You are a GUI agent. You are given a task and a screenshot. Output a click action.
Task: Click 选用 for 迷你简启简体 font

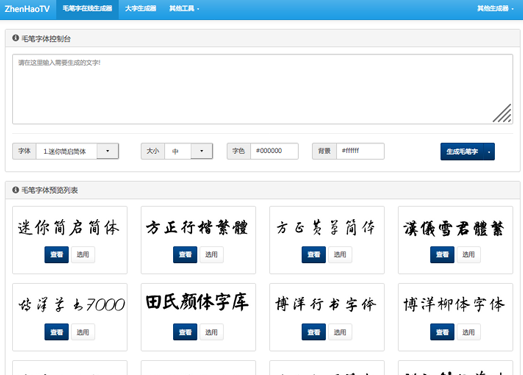pos(83,255)
